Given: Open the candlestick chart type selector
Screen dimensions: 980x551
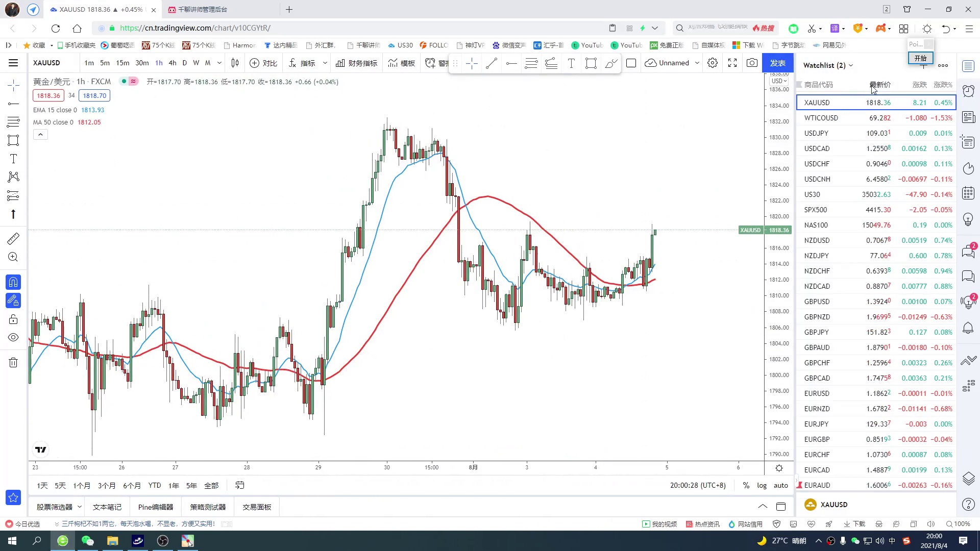Looking at the screenshot, I should 235,63.
